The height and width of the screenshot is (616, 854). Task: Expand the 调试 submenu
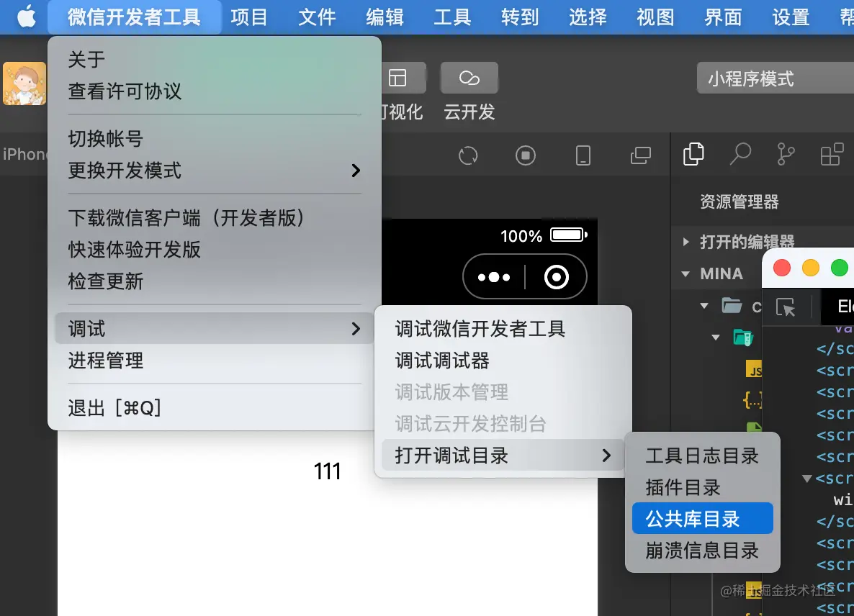pyautogui.click(x=215, y=329)
